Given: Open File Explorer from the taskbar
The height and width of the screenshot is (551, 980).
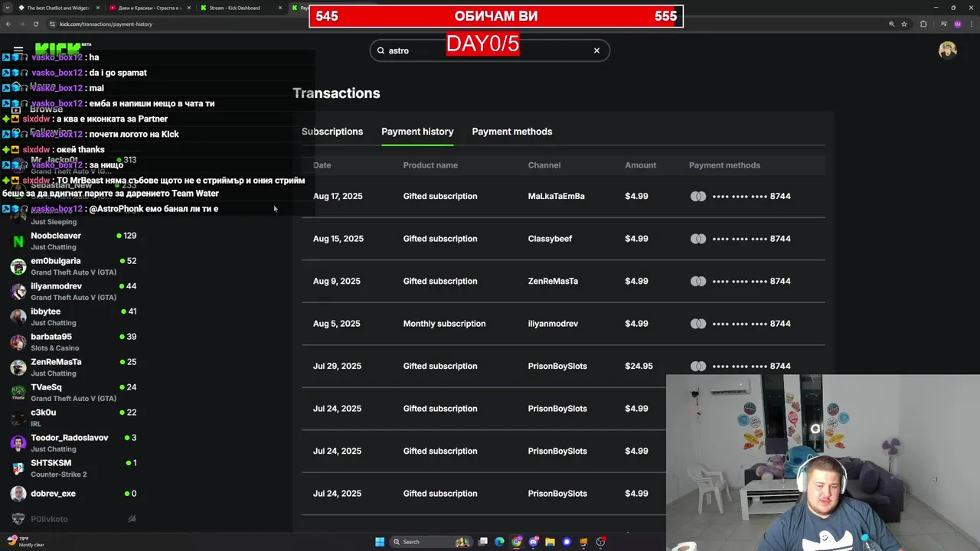Looking at the screenshot, I should pyautogui.click(x=550, y=542).
